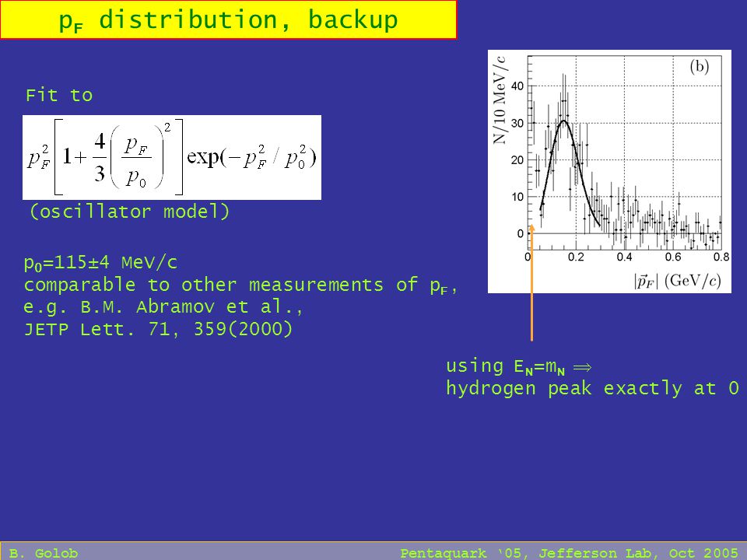Viewport: 747px width, 560px height.
Task: Click the 'Fit to' text line
Action: point(59,95)
